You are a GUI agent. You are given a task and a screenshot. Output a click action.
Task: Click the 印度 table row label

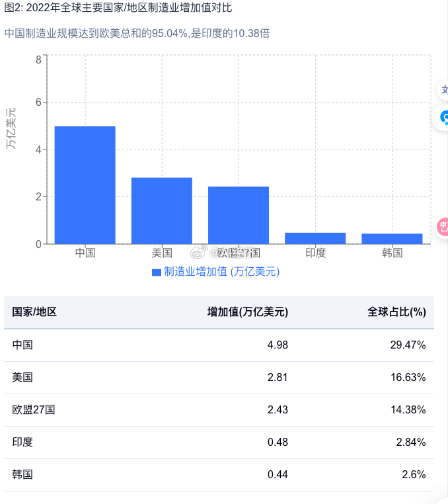pos(22,442)
